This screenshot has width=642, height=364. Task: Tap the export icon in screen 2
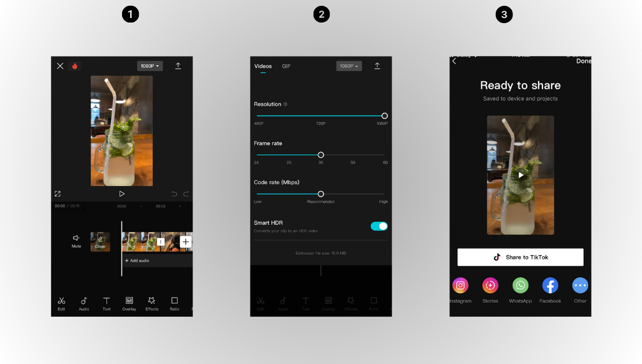click(x=377, y=66)
